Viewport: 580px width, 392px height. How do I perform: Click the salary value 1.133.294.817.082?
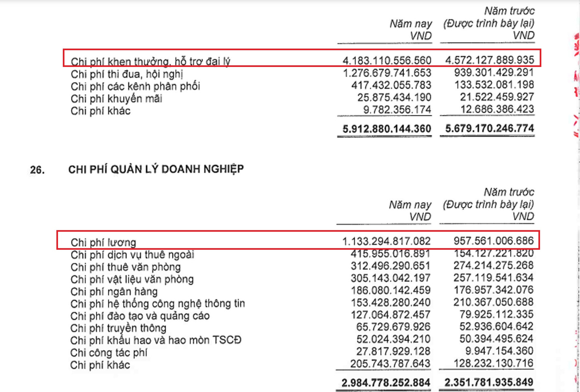pyautogui.click(x=386, y=241)
